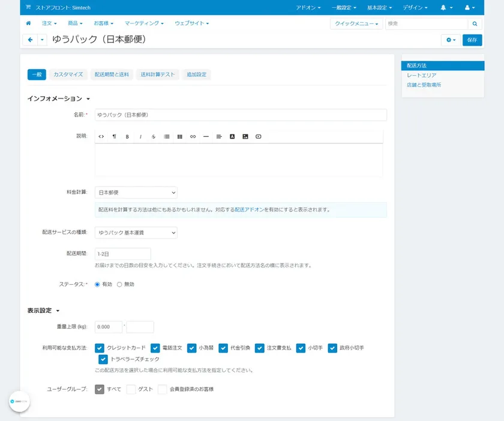The width and height of the screenshot is (504, 421).
Task: Toggle HTML source view in description editor
Action: 101,136
